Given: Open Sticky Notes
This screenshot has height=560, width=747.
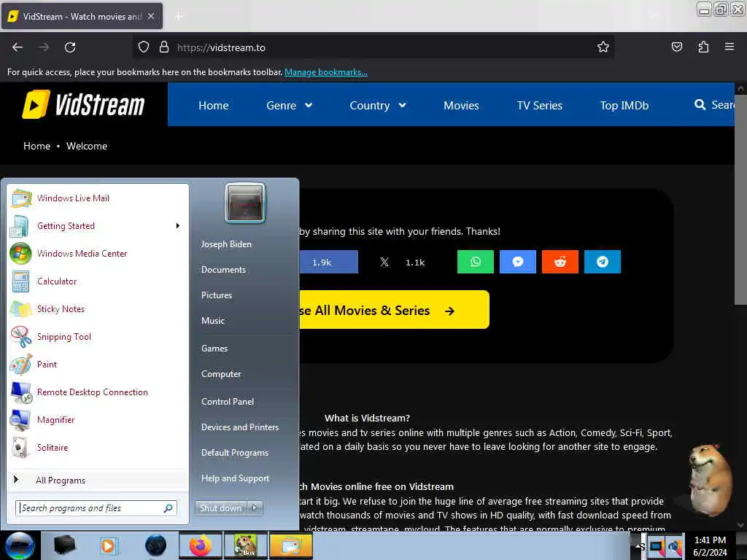Looking at the screenshot, I should (98, 308).
